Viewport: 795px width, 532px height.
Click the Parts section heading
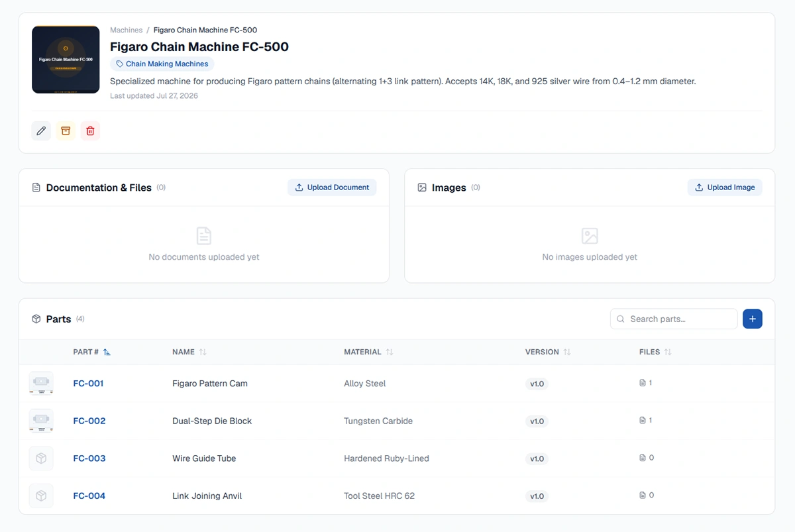[58, 319]
